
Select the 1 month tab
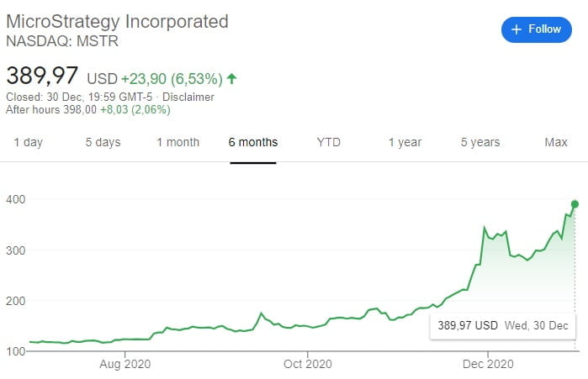[177, 142]
